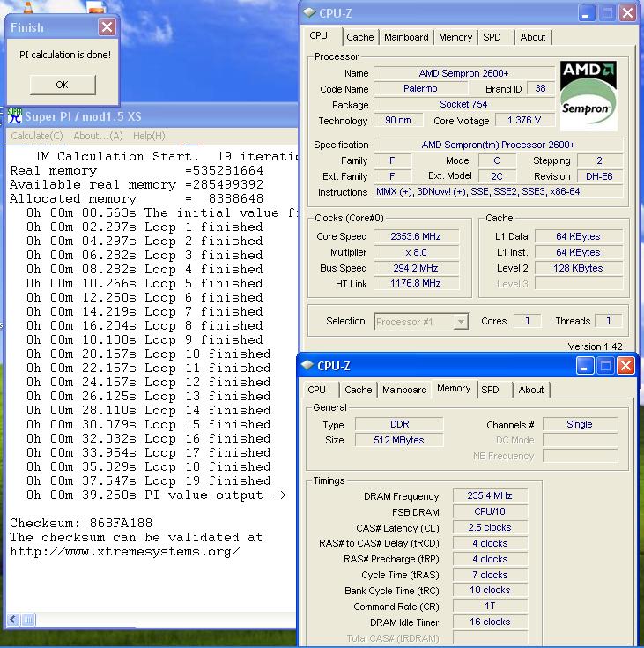Click the Channels # value Single
The height and width of the screenshot is (648, 644).
[x=580, y=424]
